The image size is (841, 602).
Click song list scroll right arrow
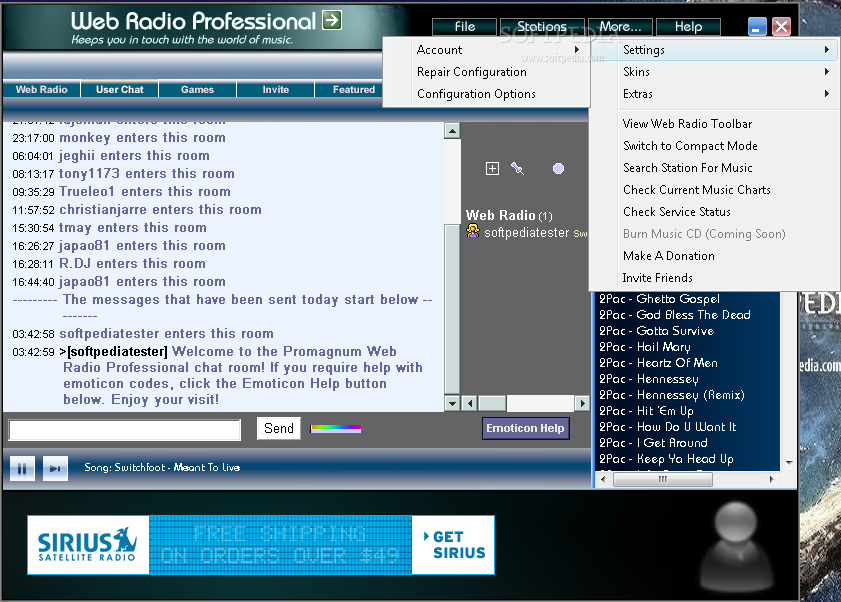(x=771, y=479)
